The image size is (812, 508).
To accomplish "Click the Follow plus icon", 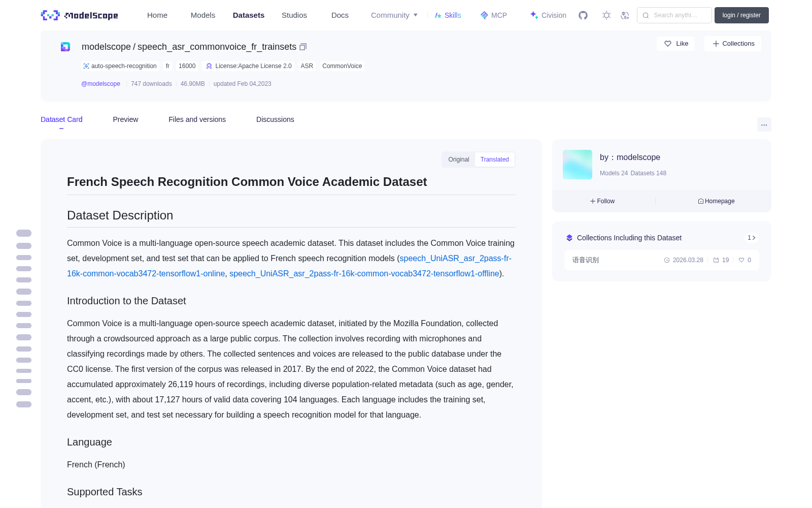I will pyautogui.click(x=593, y=201).
